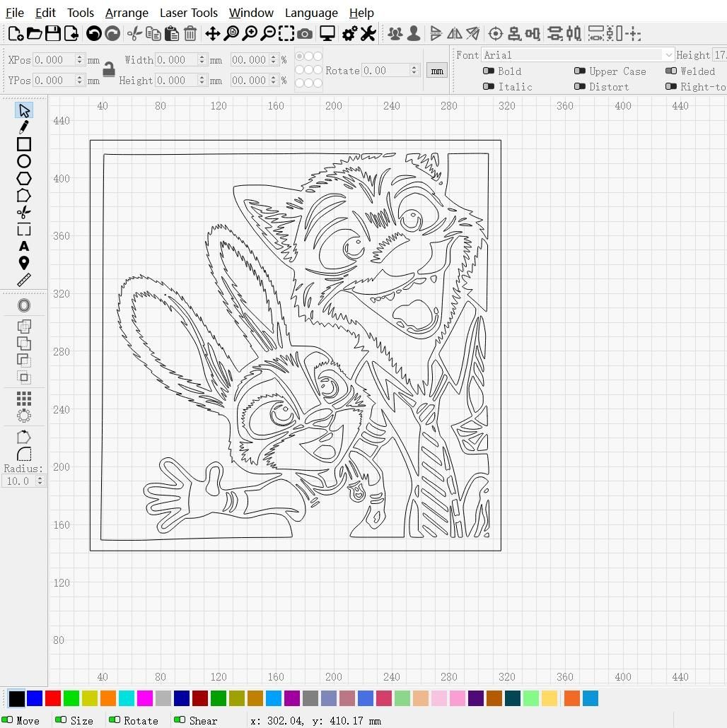Click the mm units button

click(x=436, y=71)
